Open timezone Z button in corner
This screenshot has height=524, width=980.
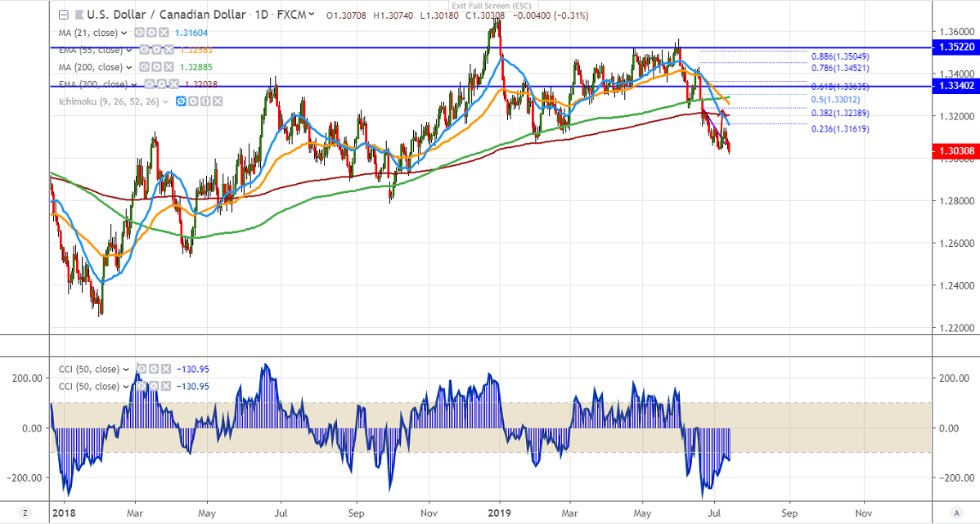coord(25,513)
